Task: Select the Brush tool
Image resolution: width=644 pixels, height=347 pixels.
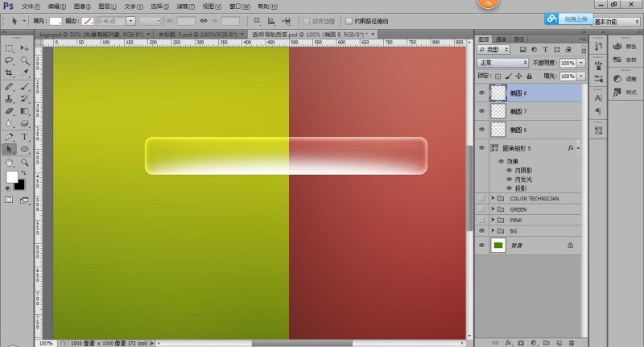Action: (24, 87)
